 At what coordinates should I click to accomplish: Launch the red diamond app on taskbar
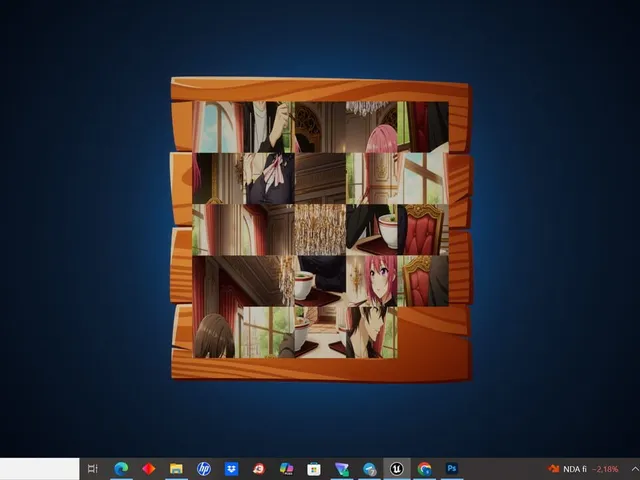pyautogui.click(x=149, y=469)
